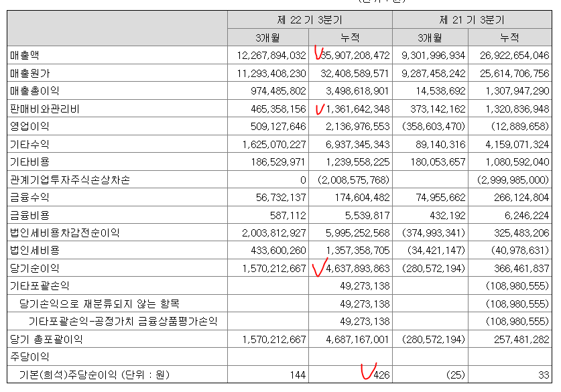Viewport: 561px width, 392px height.
Task: Select the 매출총이익 row label
Action: tap(35, 91)
